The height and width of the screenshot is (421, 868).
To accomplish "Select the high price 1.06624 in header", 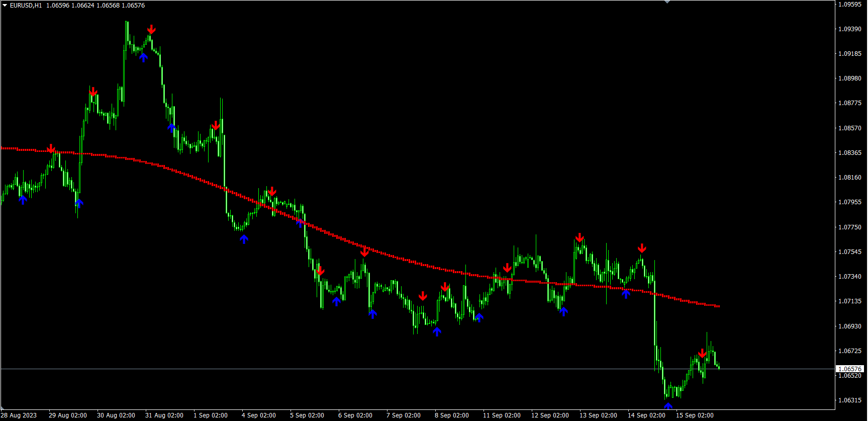I will (83, 6).
